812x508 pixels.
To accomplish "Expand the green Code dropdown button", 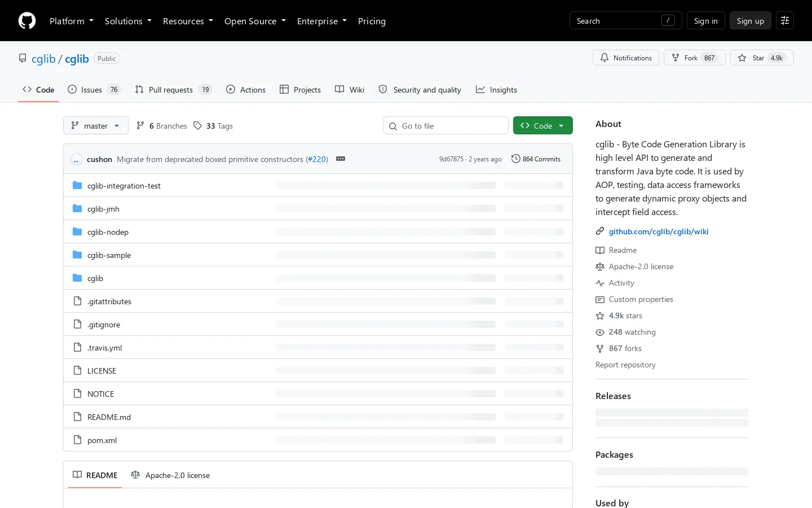I will pos(543,126).
